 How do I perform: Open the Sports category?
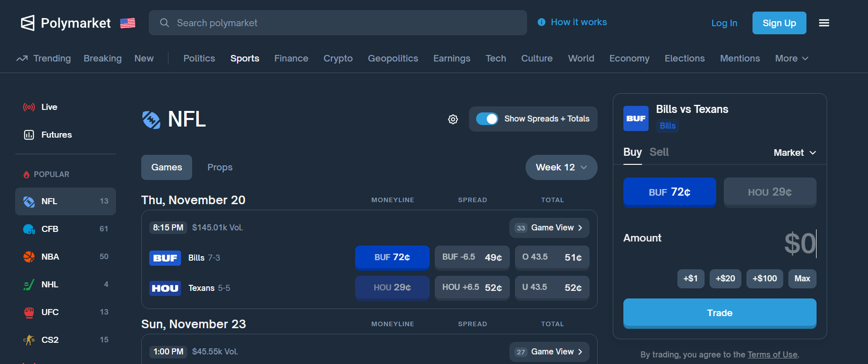[x=245, y=58]
